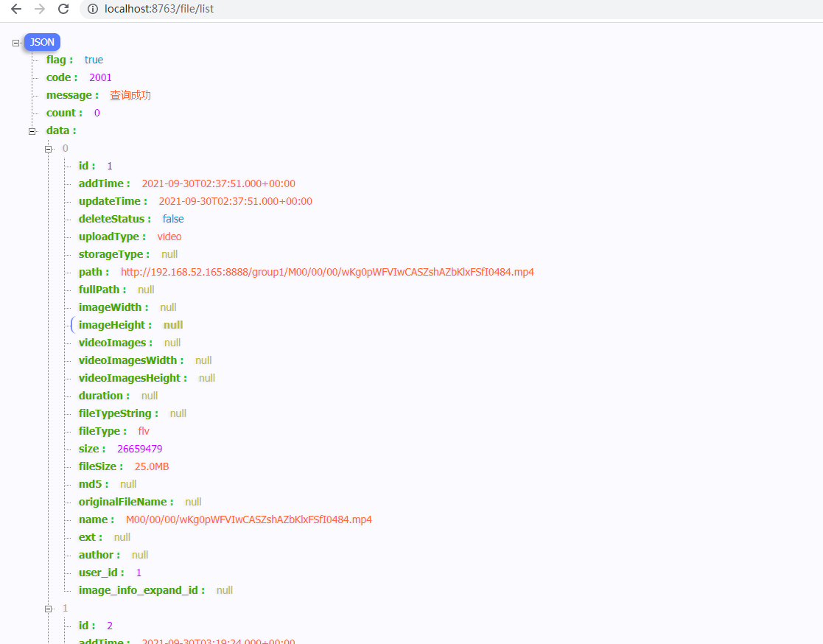Open the path URL ending in .mp4
This screenshot has height=644, width=823.
click(x=327, y=272)
